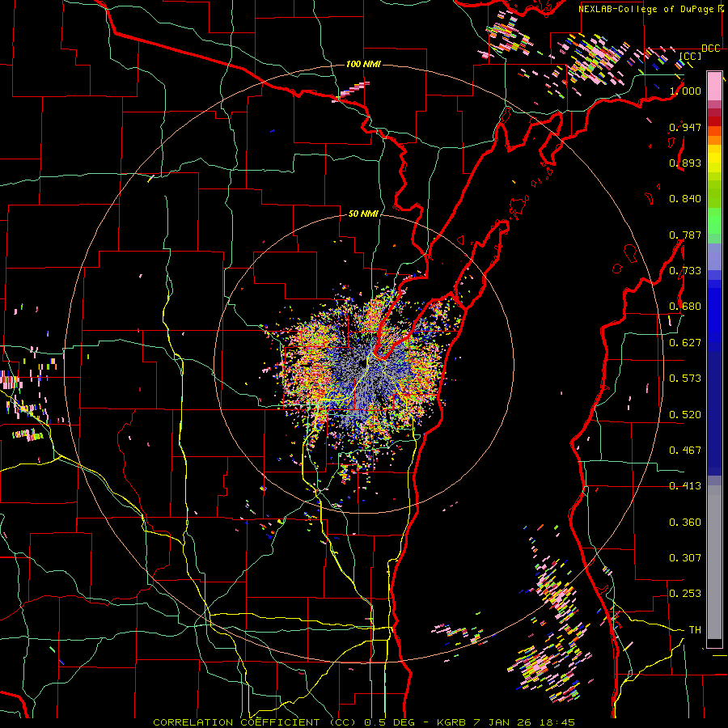Click the 0.360 scale value
Screen dimensions: 728x728
pyautogui.click(x=685, y=523)
